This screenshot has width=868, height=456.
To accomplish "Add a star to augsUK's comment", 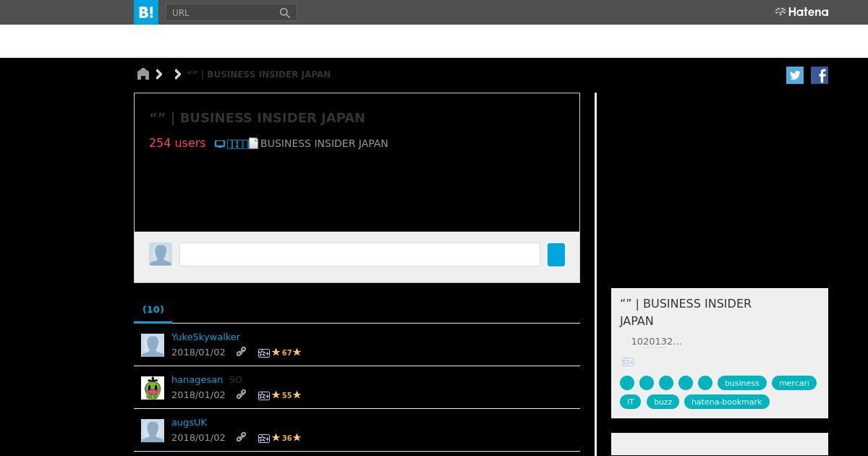I will [264, 439].
